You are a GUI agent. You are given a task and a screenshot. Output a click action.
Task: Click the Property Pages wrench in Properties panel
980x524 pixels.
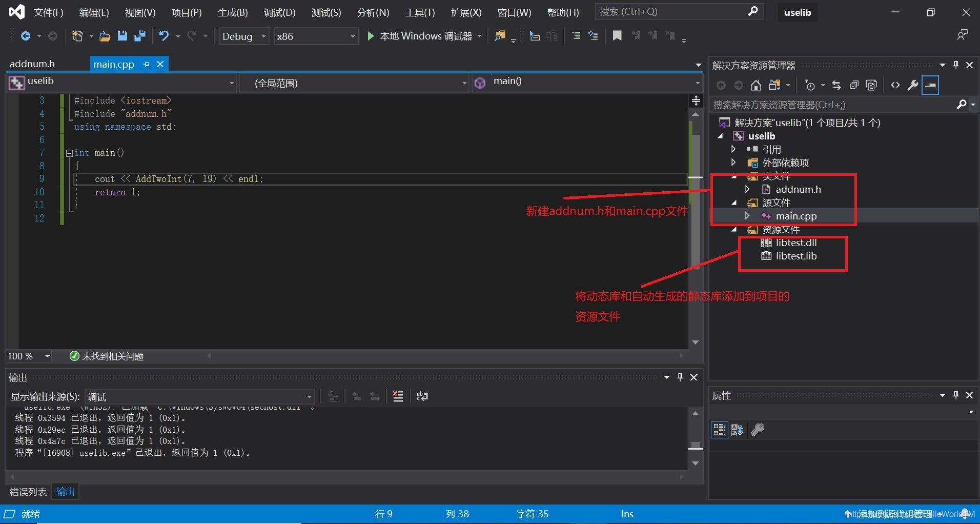758,430
